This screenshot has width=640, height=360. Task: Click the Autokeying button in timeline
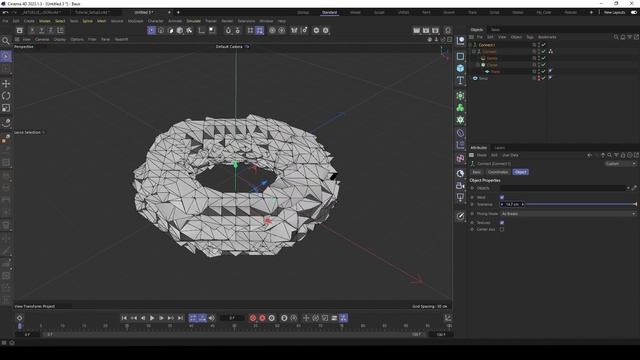pos(262,318)
